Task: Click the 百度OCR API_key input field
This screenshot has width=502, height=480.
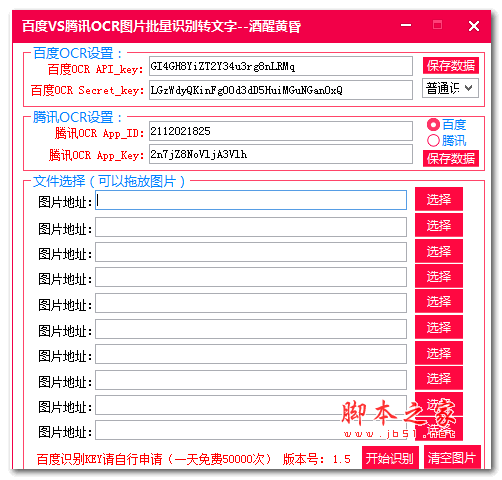Action: click(281, 66)
